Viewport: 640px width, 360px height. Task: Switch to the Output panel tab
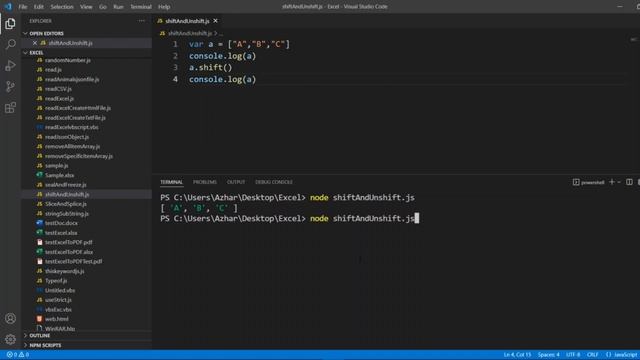(x=236, y=182)
